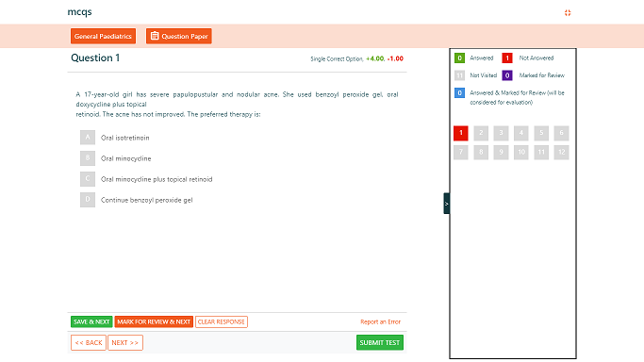
Task: Jump to question 9 in palette
Action: [501, 153]
